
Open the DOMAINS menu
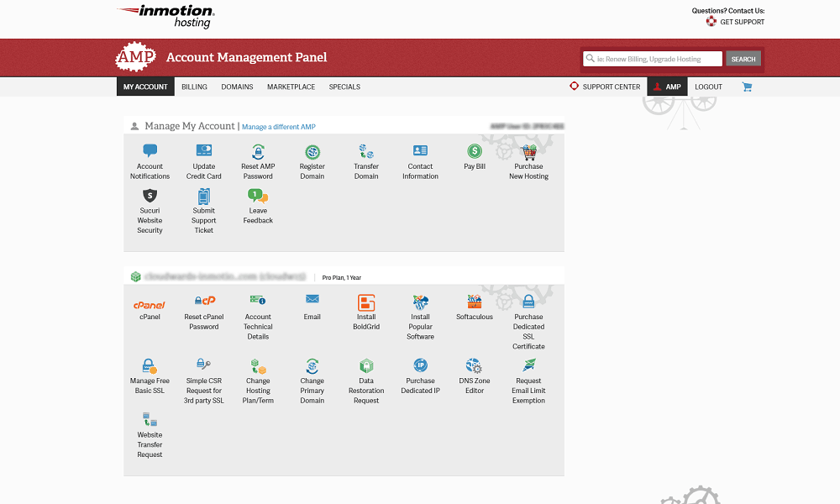238,87
